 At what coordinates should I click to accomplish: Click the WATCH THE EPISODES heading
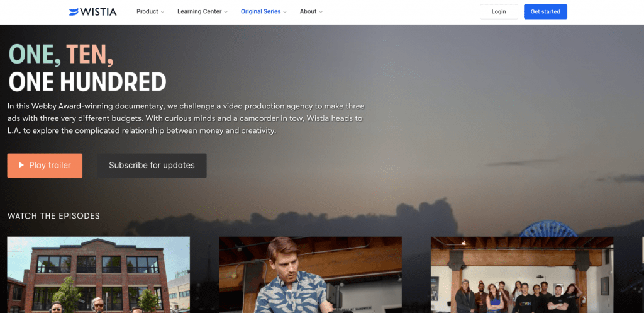tap(53, 216)
